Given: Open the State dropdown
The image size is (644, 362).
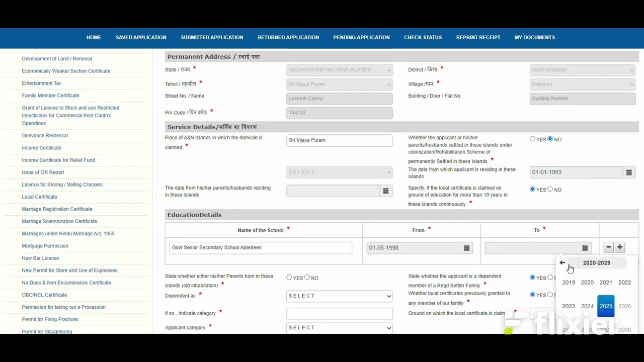Looking at the screenshot, I should [x=339, y=70].
